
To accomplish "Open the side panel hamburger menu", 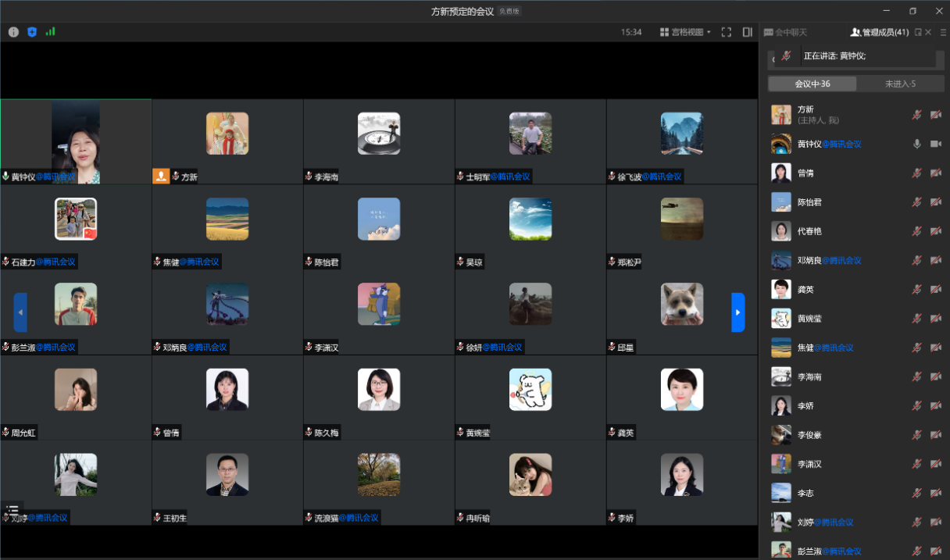I will [x=943, y=32].
